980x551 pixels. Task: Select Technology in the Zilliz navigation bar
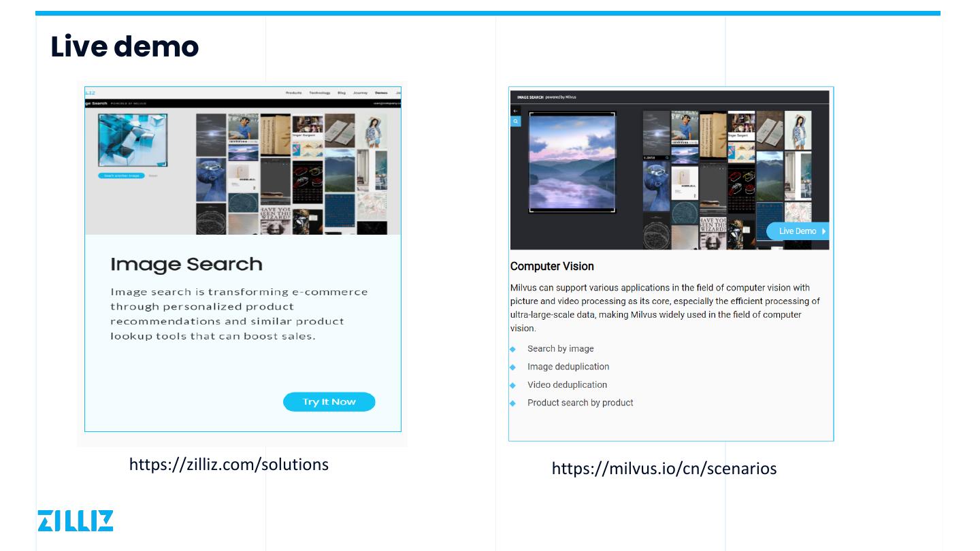click(320, 93)
